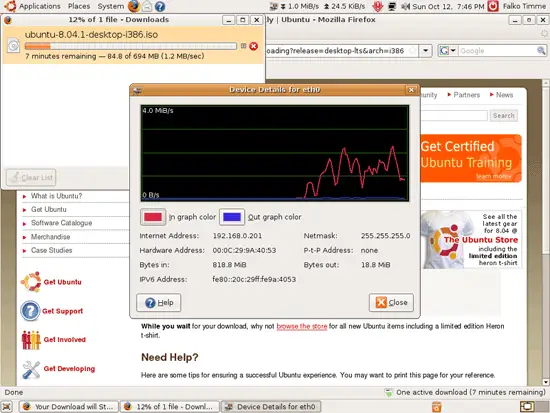Image resolution: width=550 pixels, height=413 pixels.
Task: Expand the What is Ubuntu? item
Action: click(x=56, y=196)
